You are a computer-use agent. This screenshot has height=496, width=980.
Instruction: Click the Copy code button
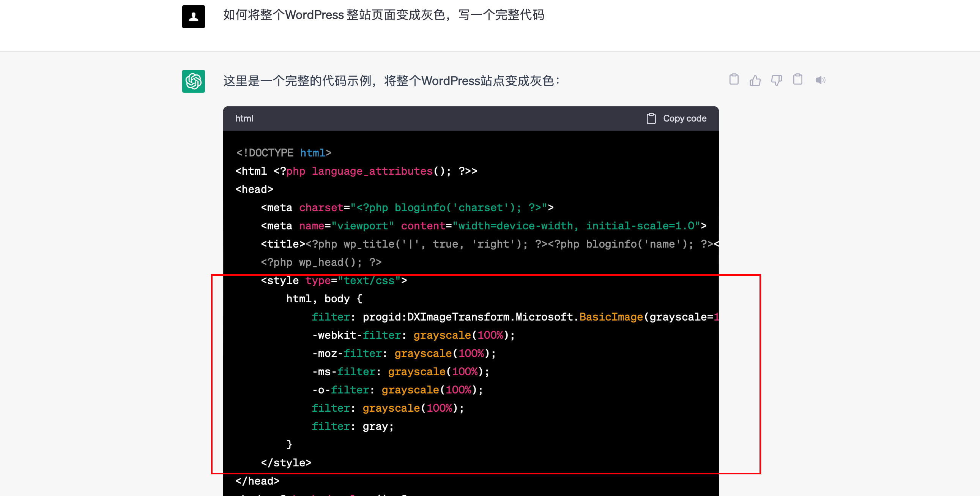tap(676, 118)
